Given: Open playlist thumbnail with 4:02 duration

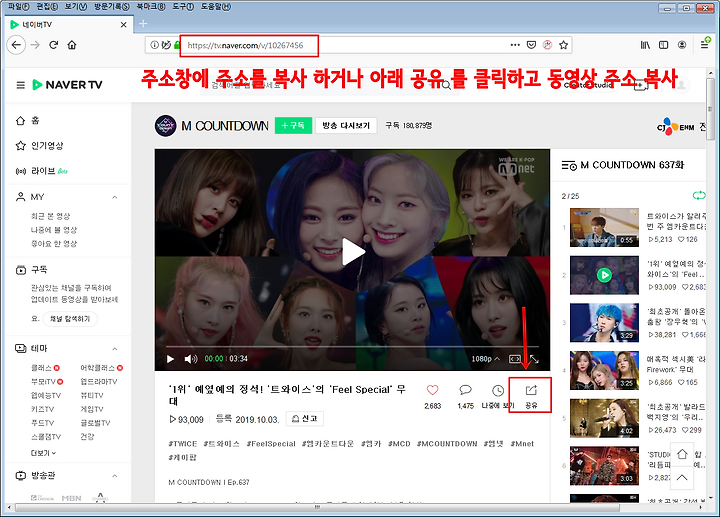Looking at the screenshot, I should (x=604, y=418).
